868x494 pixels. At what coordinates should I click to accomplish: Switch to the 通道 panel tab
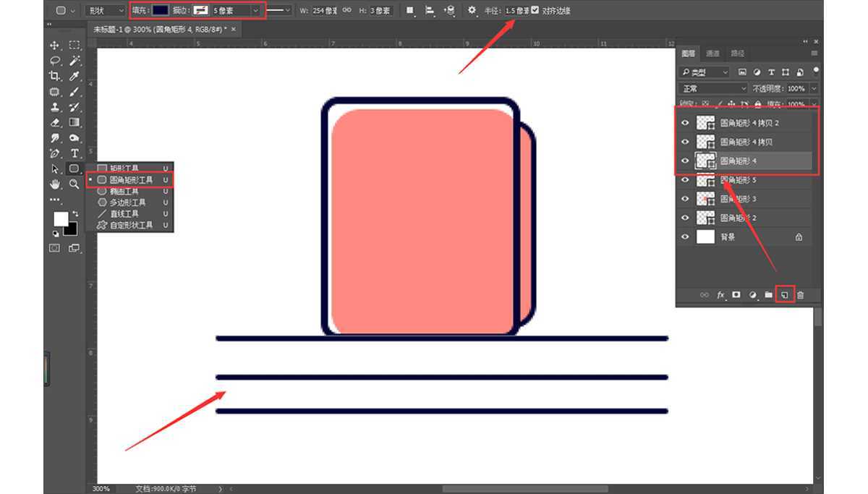pos(712,54)
